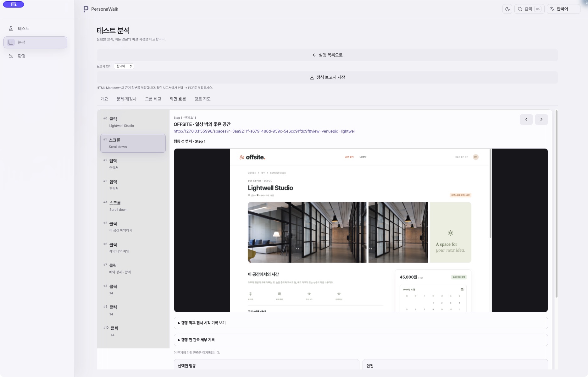Go to previous step with left chevron
Image resolution: width=588 pixels, height=377 pixels.
tap(526, 119)
